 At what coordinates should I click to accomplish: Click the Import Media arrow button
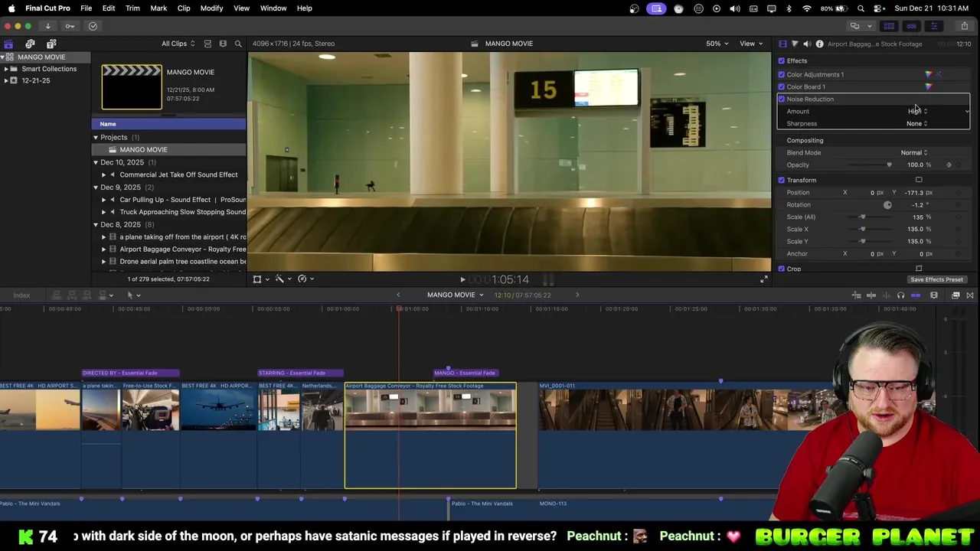[x=47, y=26]
